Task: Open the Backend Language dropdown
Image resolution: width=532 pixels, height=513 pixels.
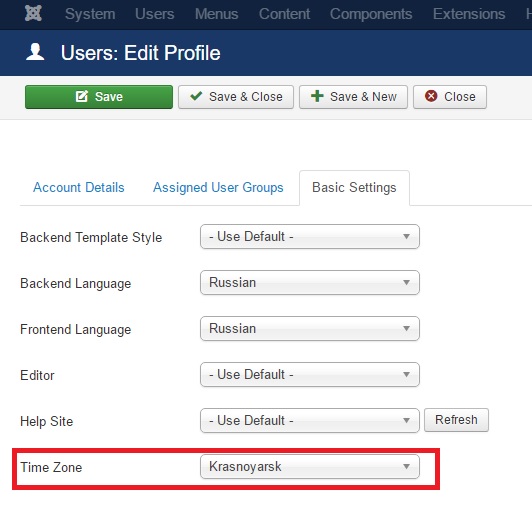Action: [310, 283]
